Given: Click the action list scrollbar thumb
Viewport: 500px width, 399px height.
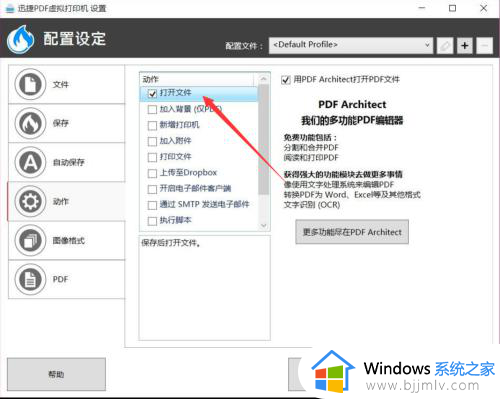Looking at the screenshot, I should (x=264, y=139).
